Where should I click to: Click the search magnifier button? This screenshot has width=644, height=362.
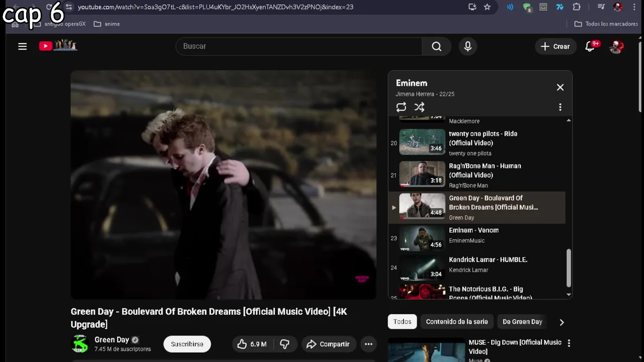pos(436,46)
